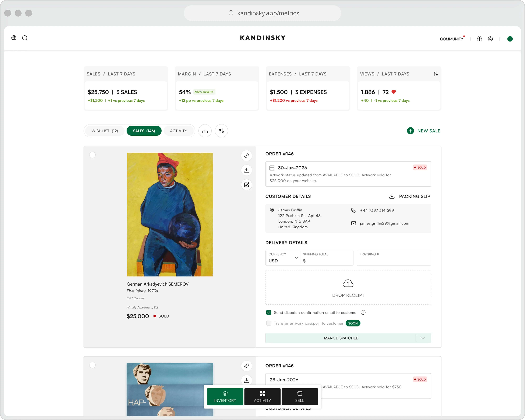Click the upload cloud icon in Drop Receipt
The image size is (525, 420).
tap(348, 283)
